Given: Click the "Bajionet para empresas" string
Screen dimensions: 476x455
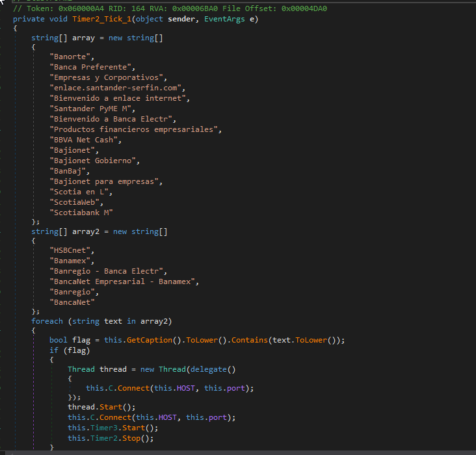Looking at the screenshot, I should [104, 181].
